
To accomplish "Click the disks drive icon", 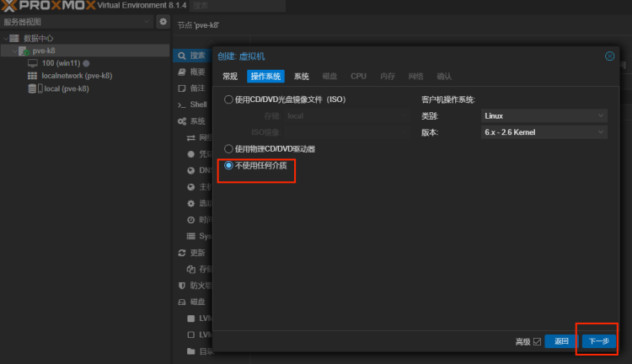I will (182, 302).
